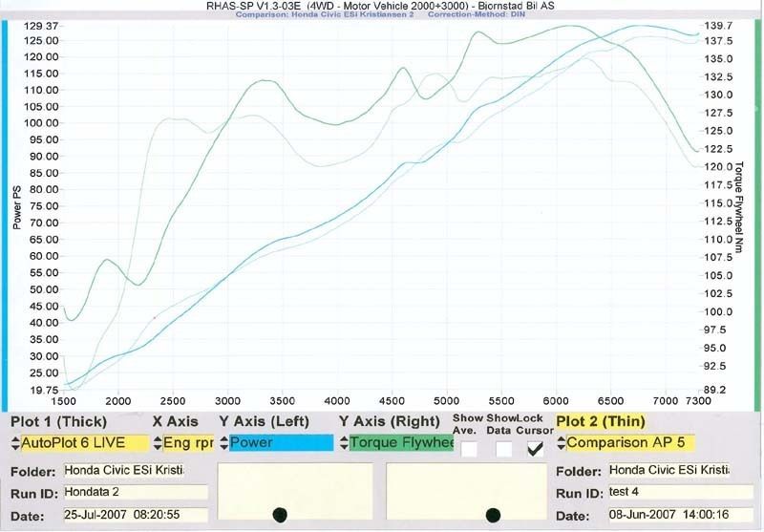Image resolution: width=764 pixels, height=532 pixels.
Task: Open the X Axis Eng rpm selector
Action: coord(187,443)
